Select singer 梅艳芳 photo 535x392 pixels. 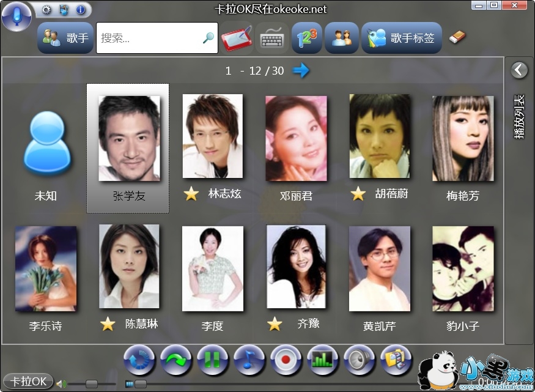(x=463, y=138)
